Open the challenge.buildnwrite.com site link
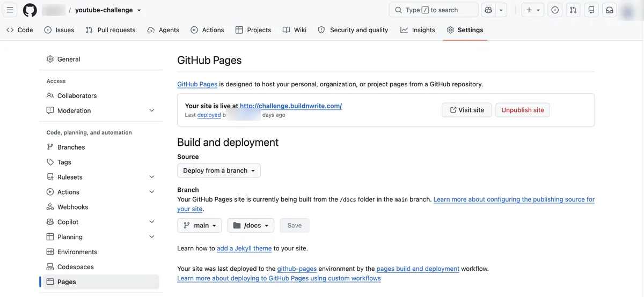The width and height of the screenshot is (644, 297). (291, 106)
